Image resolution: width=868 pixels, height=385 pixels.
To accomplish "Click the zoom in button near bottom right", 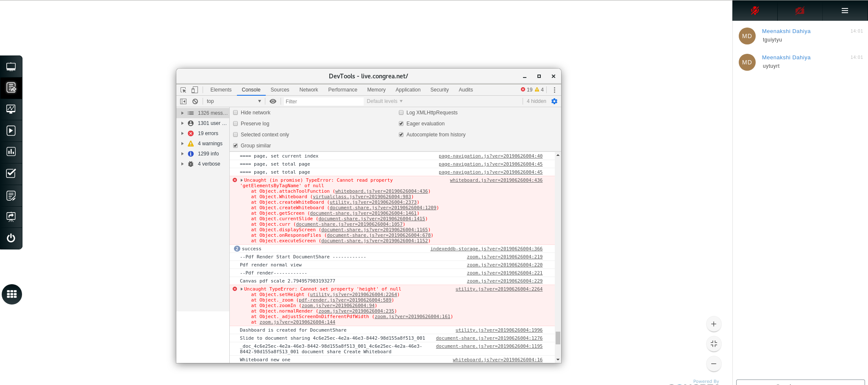I will click(x=714, y=324).
